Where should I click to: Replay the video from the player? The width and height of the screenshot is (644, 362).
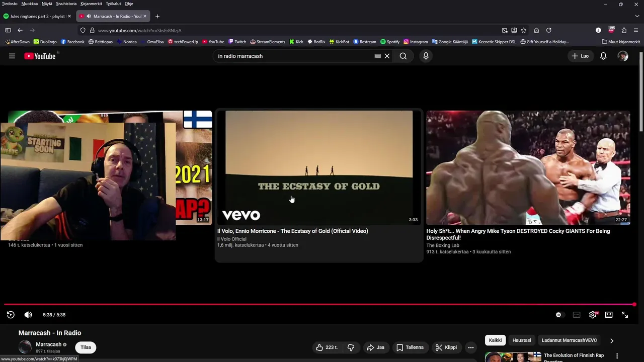[x=11, y=315]
